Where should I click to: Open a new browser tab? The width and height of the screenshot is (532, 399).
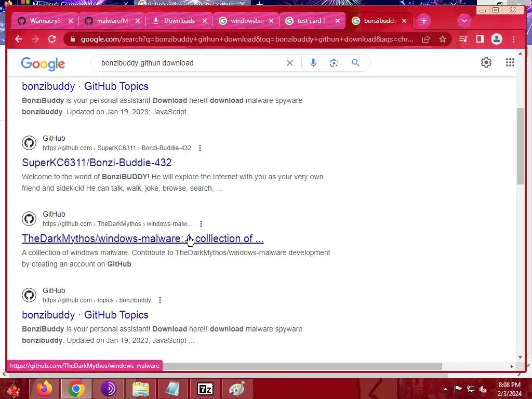(x=424, y=21)
